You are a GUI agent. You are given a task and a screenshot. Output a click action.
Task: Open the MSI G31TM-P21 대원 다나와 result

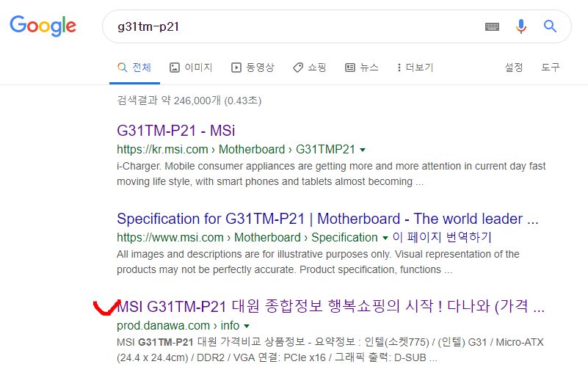[330, 306]
